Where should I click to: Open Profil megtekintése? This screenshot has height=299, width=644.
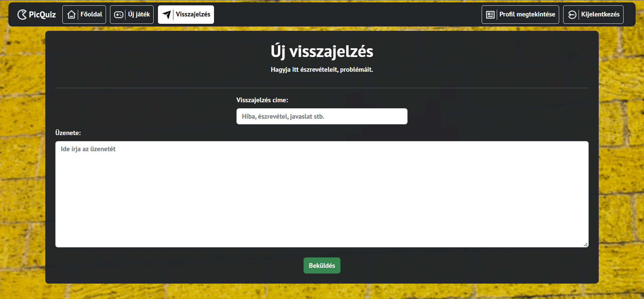tap(520, 14)
